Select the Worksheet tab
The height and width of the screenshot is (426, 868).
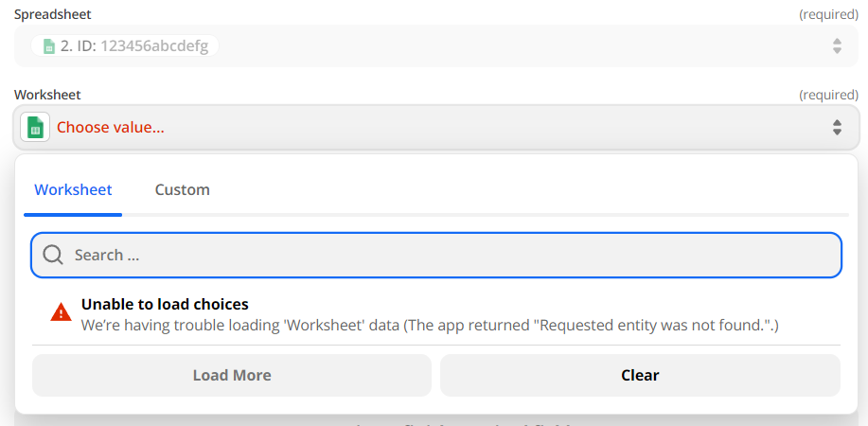coord(73,189)
